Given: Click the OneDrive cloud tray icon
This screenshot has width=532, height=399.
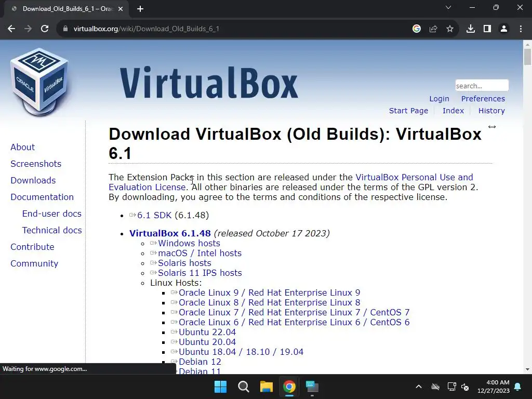Looking at the screenshot, I should click(435, 387).
